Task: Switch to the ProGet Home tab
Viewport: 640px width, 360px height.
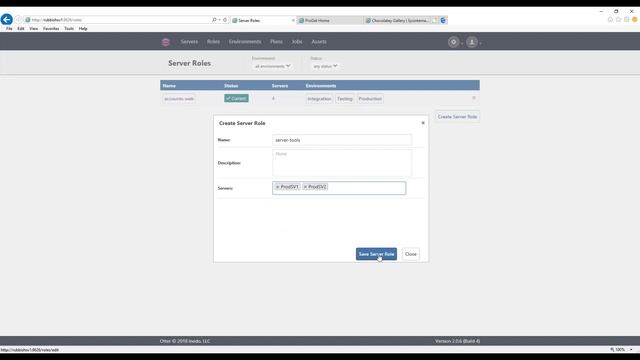Action: point(330,20)
